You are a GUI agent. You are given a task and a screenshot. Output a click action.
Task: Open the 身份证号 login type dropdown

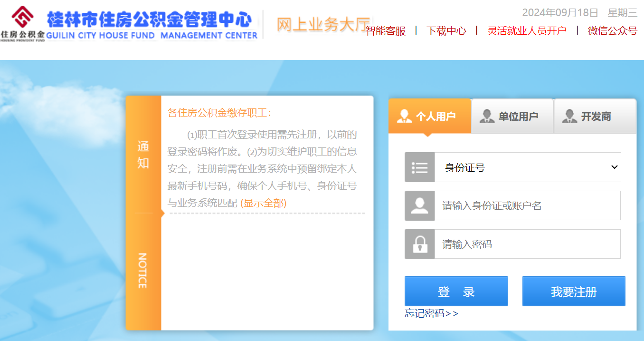coord(528,167)
